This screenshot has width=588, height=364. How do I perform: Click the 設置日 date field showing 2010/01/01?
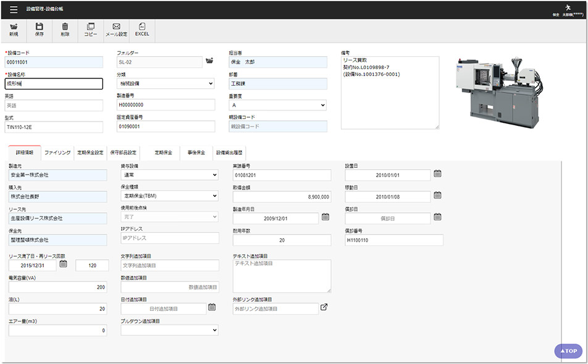pos(388,175)
